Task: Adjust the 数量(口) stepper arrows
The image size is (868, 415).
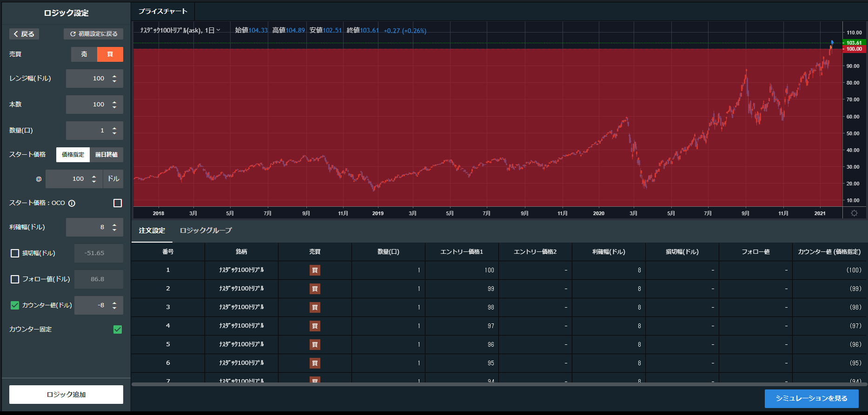Action: [x=114, y=131]
